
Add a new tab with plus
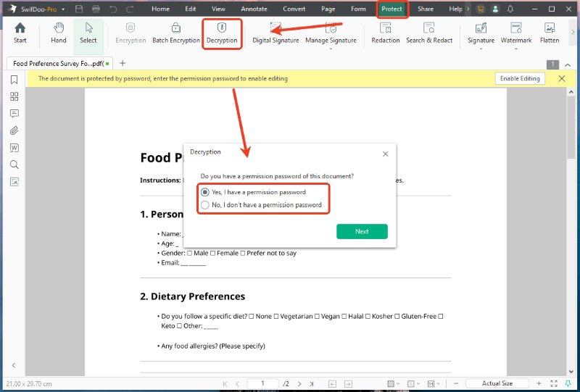123,64
